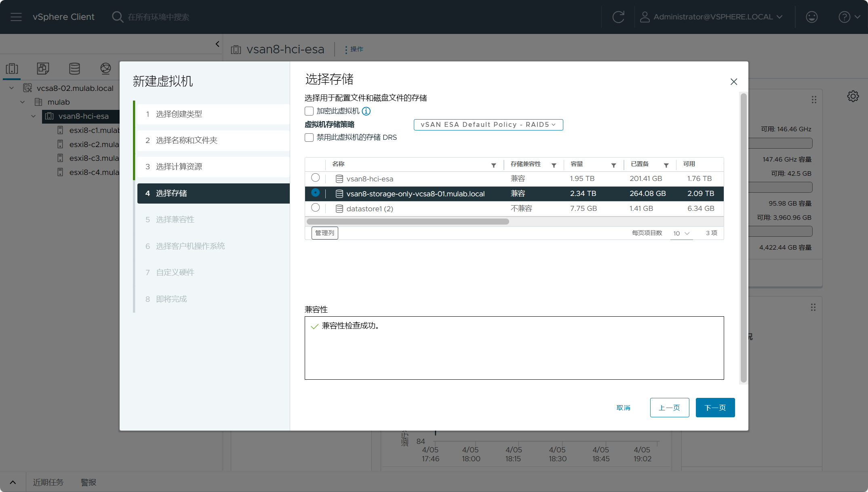Open the Administrator@VSPHERE.LOCAL user menu

712,17
